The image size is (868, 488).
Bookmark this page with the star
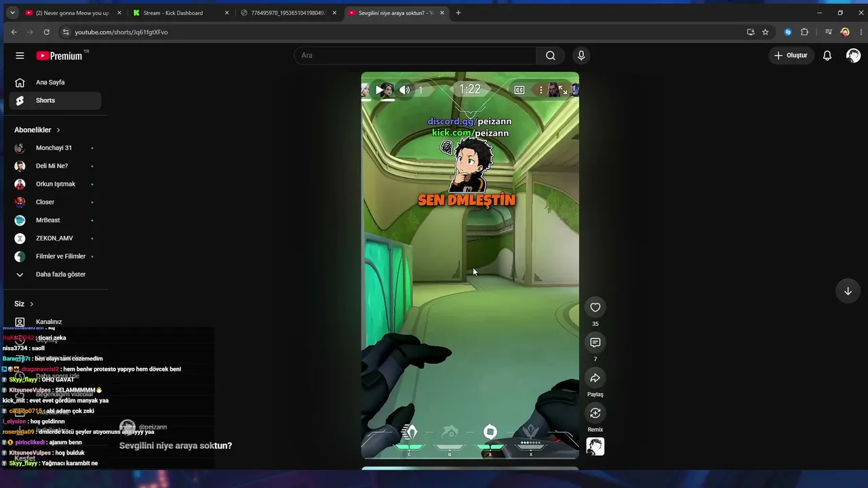click(x=766, y=32)
